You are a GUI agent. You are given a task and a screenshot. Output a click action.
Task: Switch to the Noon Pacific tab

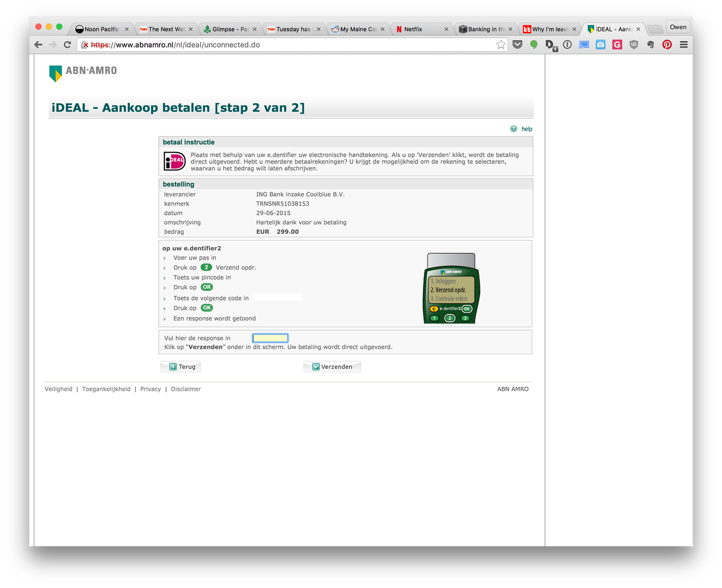101,29
